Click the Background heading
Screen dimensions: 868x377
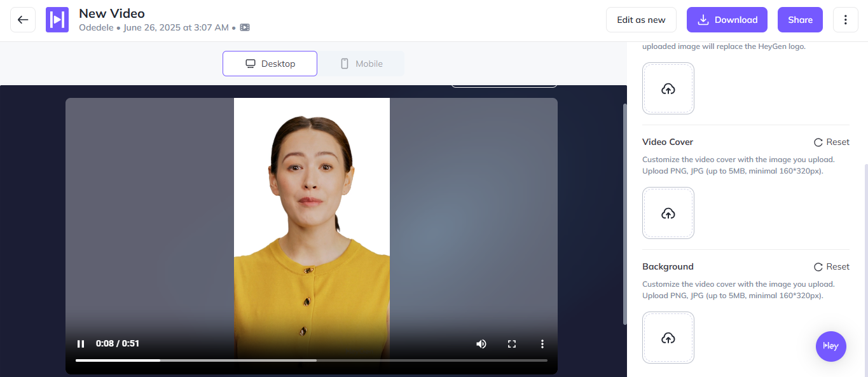coord(668,266)
